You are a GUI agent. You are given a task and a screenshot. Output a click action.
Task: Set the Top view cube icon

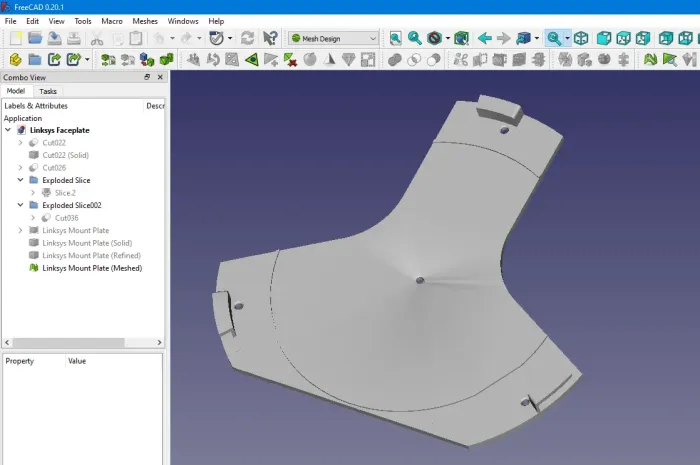point(623,38)
